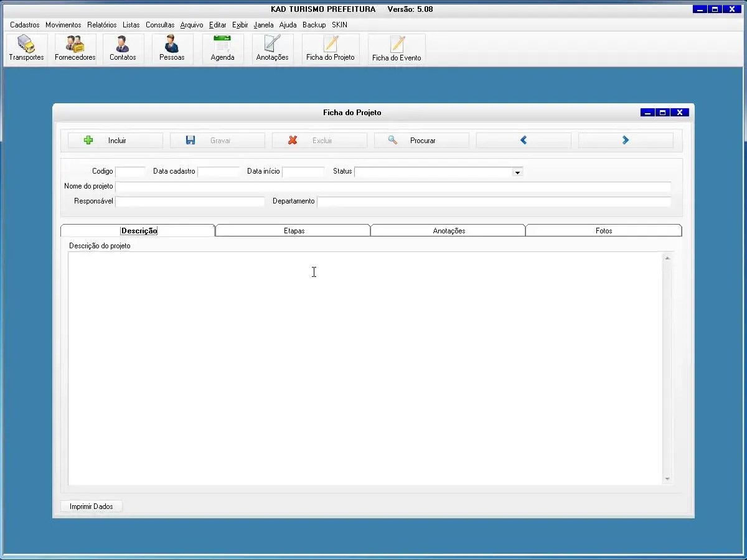Maximize the KAD Turismo main window
747x560 pixels.
(x=715, y=9)
